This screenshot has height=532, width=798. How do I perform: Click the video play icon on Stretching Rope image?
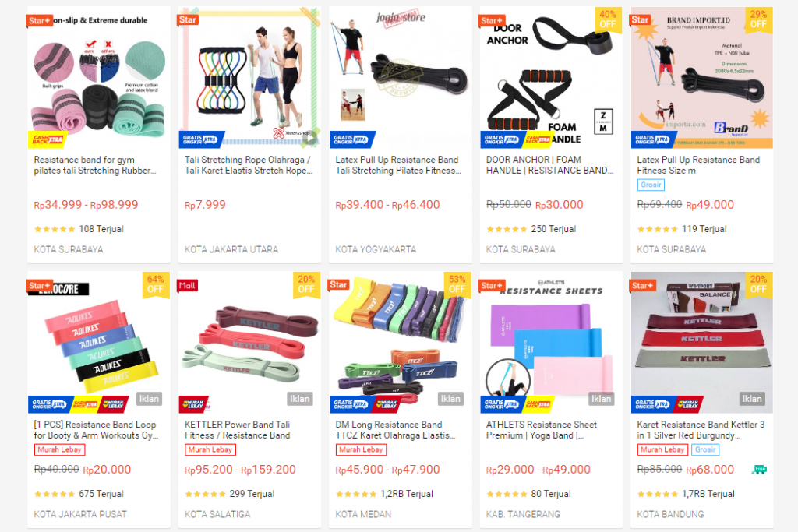tap(309, 136)
